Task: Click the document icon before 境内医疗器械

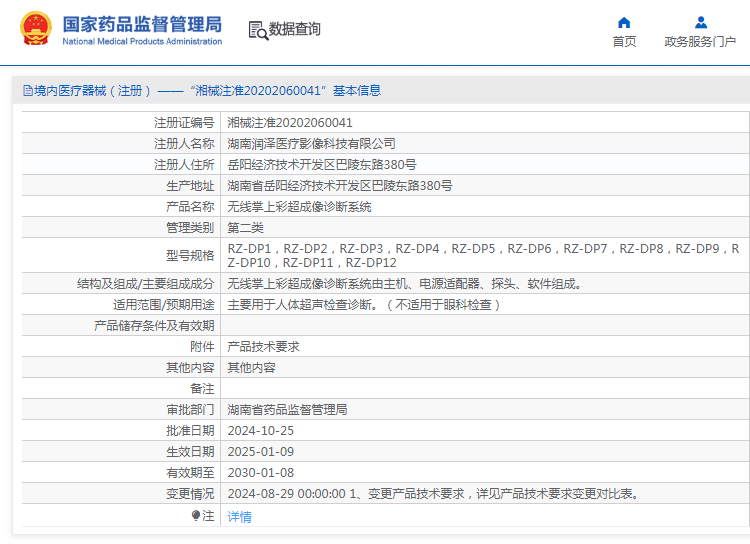Action: tap(28, 90)
